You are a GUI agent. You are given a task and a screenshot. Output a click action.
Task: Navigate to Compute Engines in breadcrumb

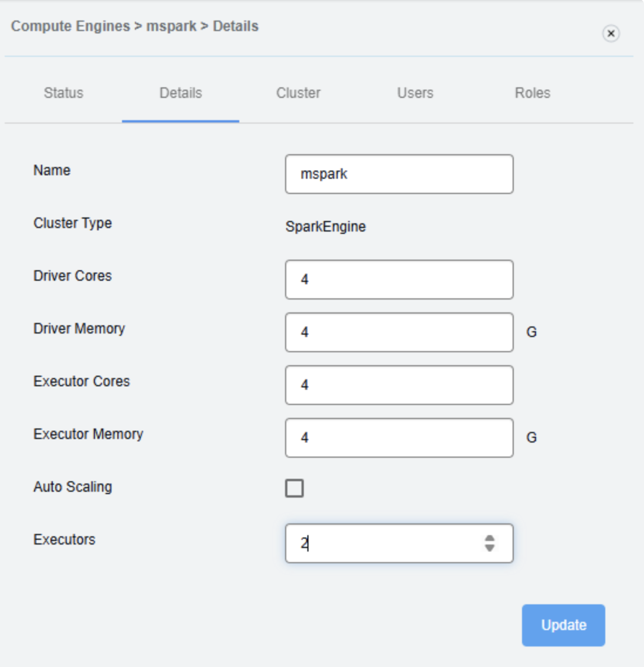point(70,26)
